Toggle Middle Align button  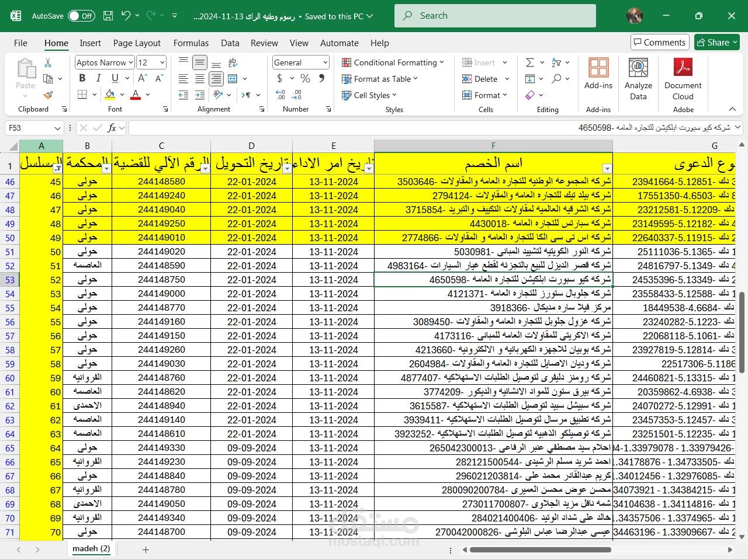[200, 62]
